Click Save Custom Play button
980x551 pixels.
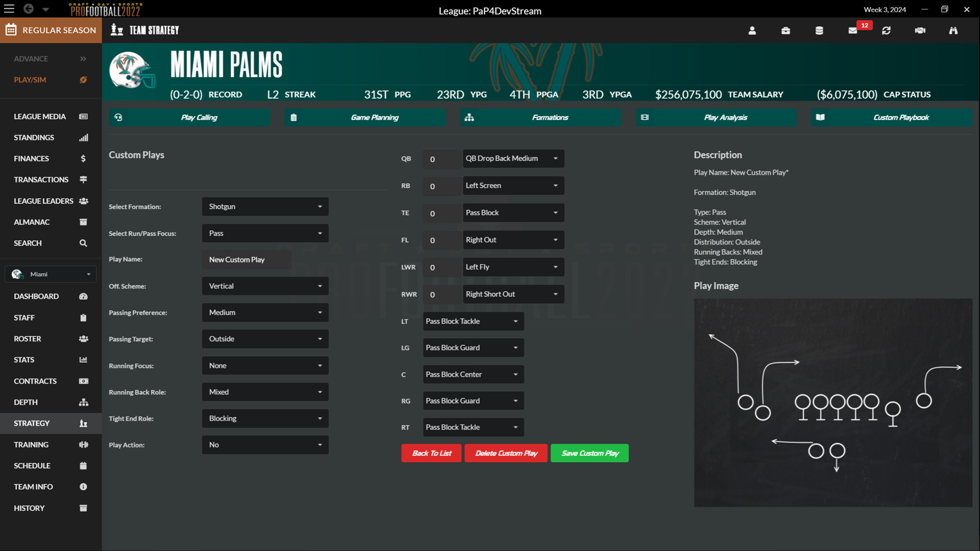[589, 453]
